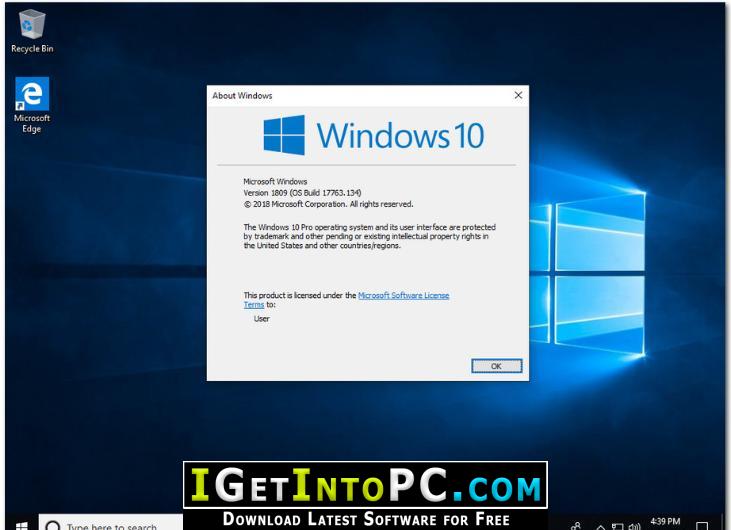Close the About Windows dialog
This screenshot has width=731, height=530.
pos(518,96)
